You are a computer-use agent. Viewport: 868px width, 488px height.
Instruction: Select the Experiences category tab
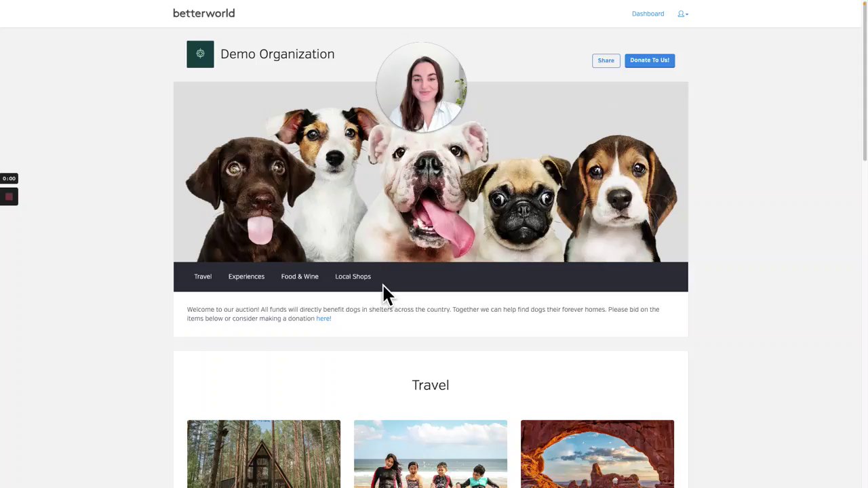[246, 277]
